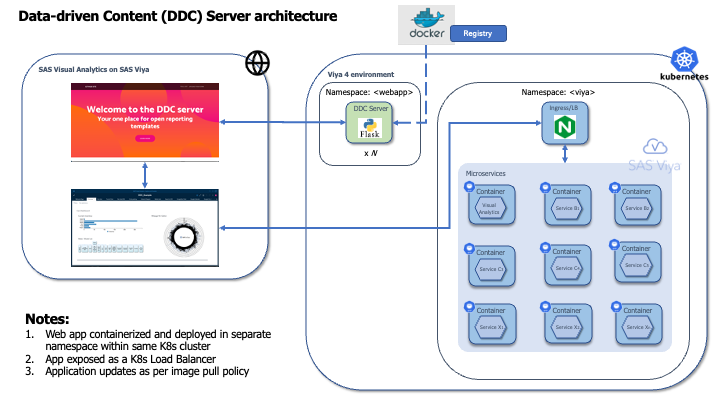Click the bar chart in the report thumbnail
720x405 pixels.
click(109, 224)
